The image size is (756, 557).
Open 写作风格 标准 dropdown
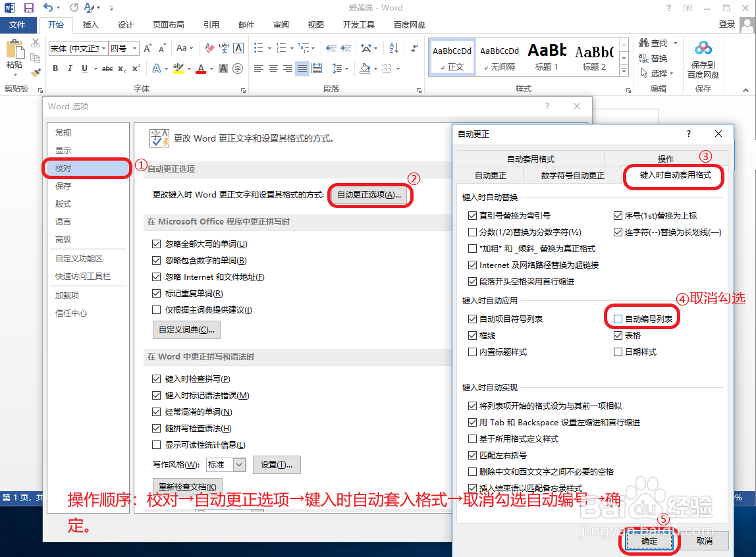tap(239, 464)
